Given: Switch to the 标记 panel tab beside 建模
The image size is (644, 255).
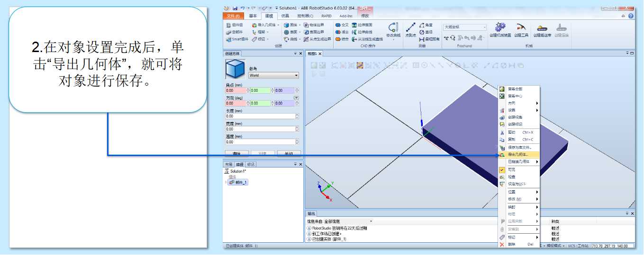Looking at the screenshot, I should [251, 164].
